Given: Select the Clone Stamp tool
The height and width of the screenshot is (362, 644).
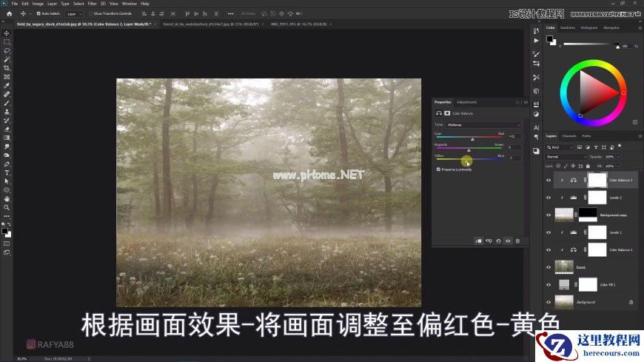Looking at the screenshot, I should coord(7,112).
